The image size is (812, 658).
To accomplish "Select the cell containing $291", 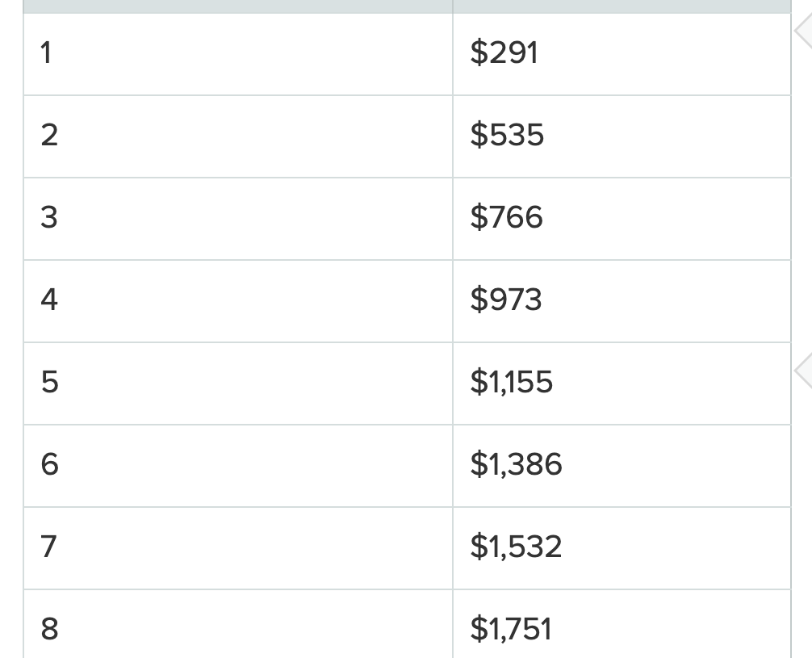I will click(622, 54).
